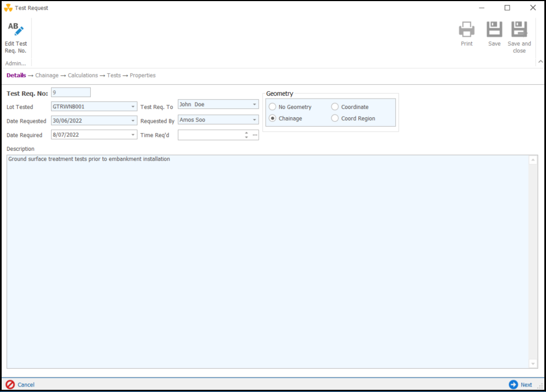Click the Edit Test Req. No. icon

tap(15, 30)
